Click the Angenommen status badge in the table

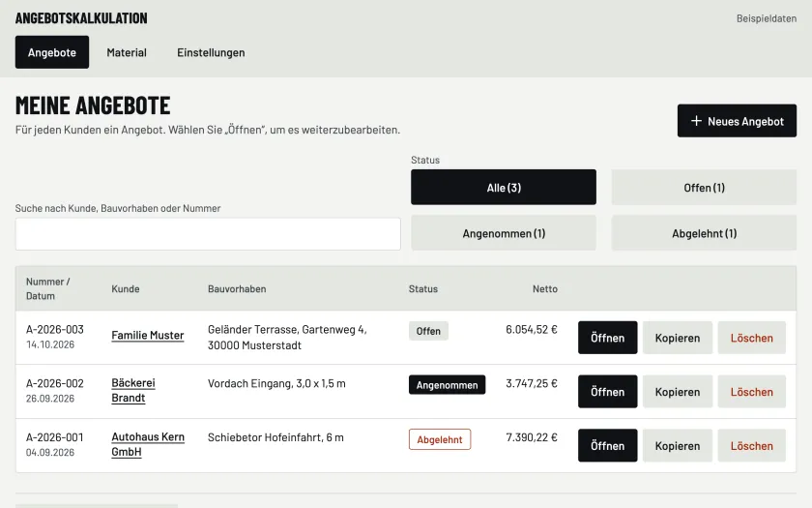447,385
